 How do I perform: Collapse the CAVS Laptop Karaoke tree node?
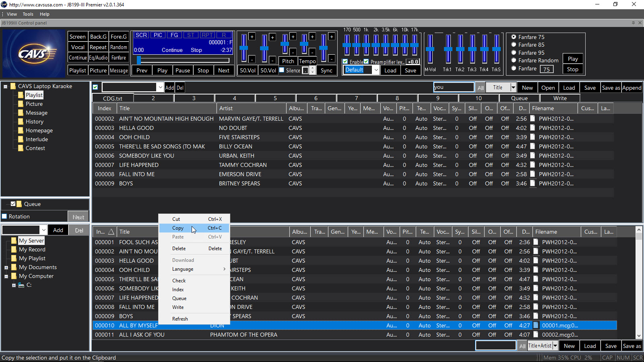point(6,86)
